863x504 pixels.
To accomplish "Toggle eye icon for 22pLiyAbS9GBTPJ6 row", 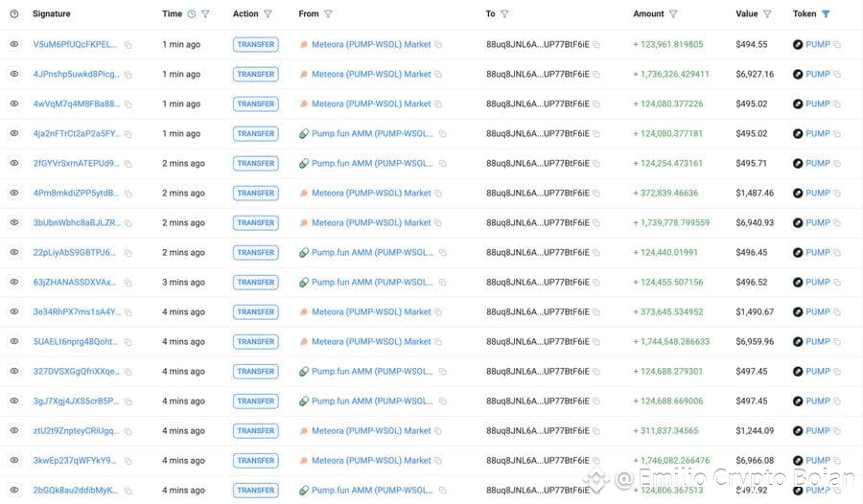I will tap(14, 252).
